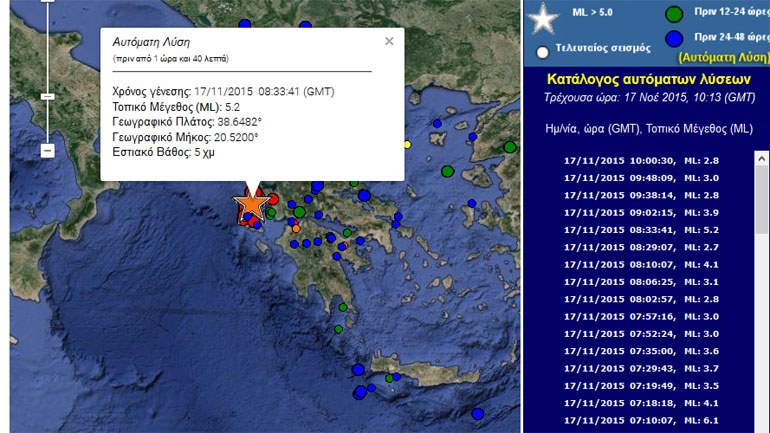Click the orange star earthquake marker
770x433 pixels.
pyautogui.click(x=251, y=204)
